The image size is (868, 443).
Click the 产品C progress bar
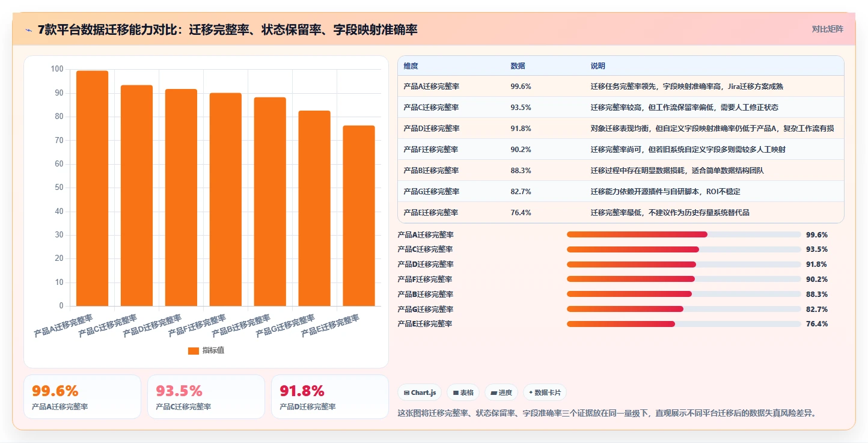point(683,249)
